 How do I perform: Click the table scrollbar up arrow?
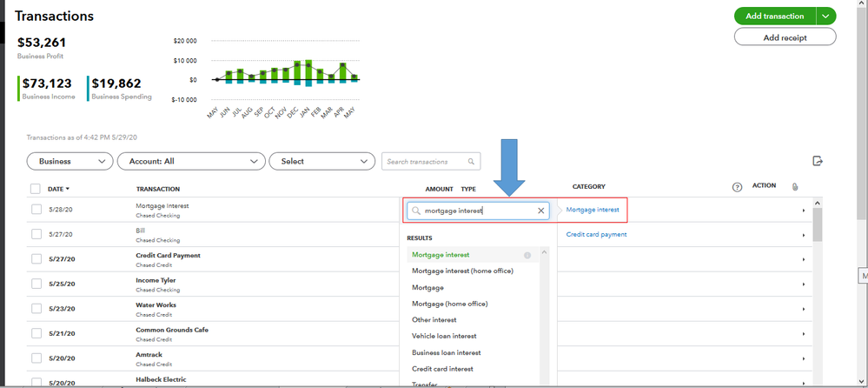pos(817,203)
